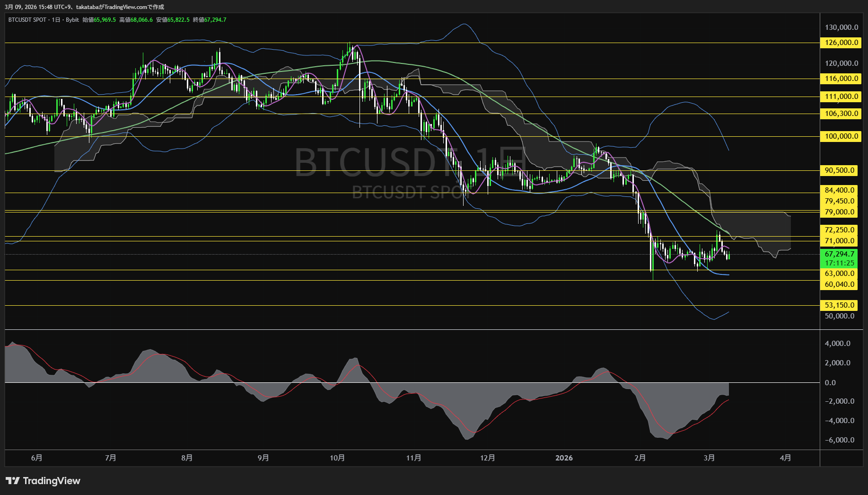This screenshot has width=868, height=495.
Task: Select the 53,150.0 price label
Action: click(839, 305)
